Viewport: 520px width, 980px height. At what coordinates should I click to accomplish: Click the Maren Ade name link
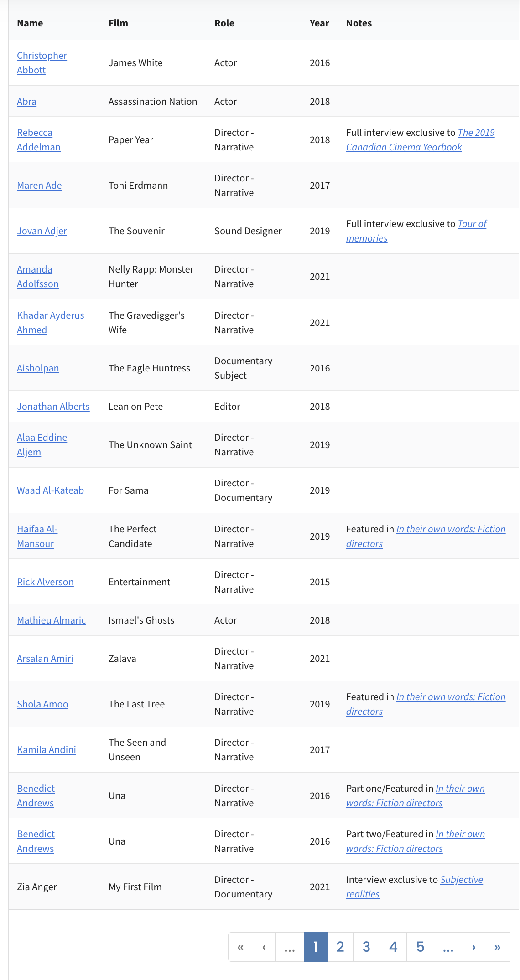(x=39, y=186)
